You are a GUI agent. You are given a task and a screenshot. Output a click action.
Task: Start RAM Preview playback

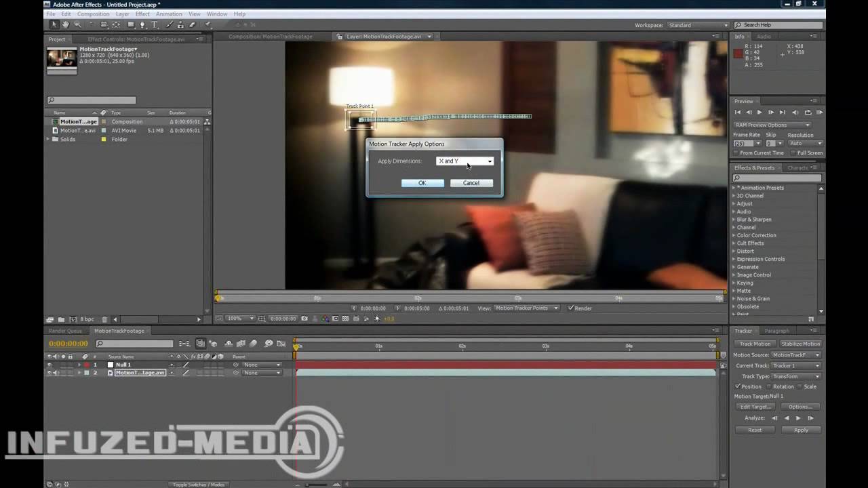820,113
